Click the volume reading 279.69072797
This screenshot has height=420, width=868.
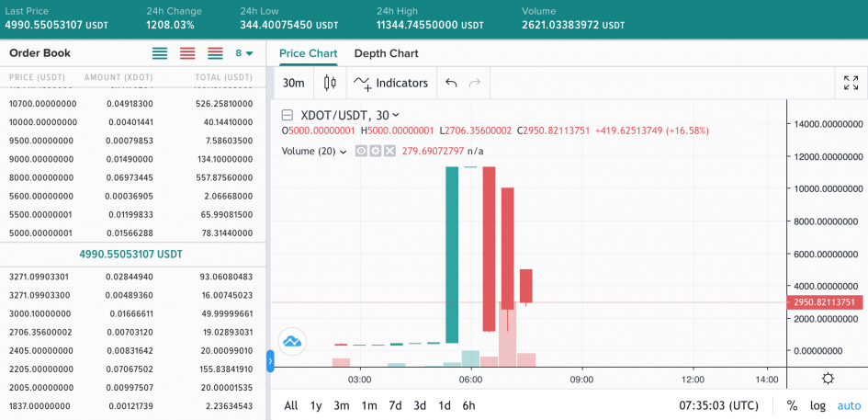433,152
